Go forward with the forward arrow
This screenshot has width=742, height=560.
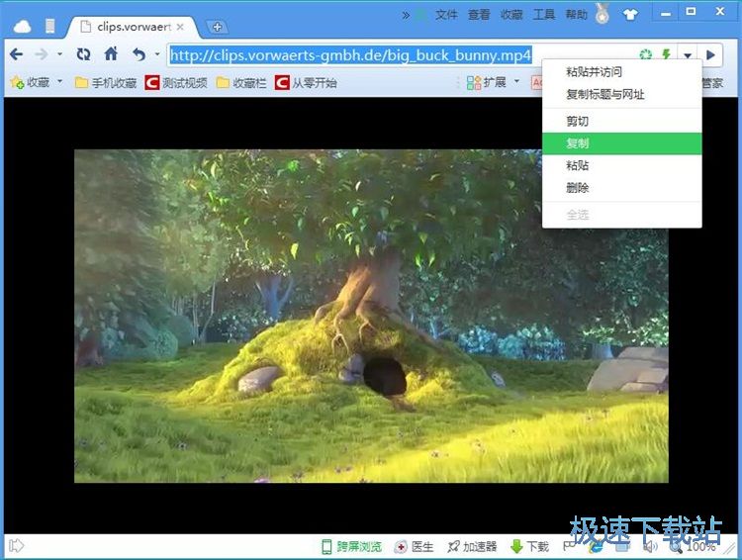pyautogui.click(x=42, y=54)
